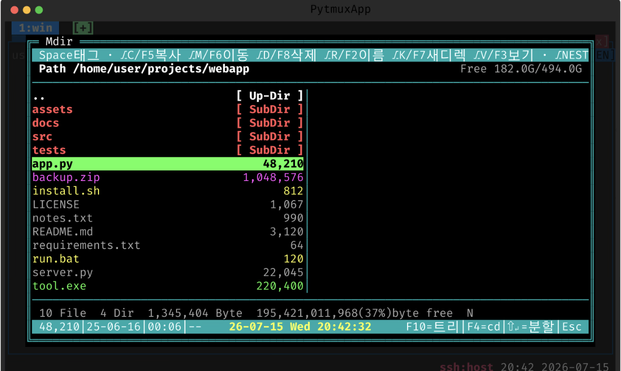
Task: Click the 00:06 file time field
Action: [164, 327]
